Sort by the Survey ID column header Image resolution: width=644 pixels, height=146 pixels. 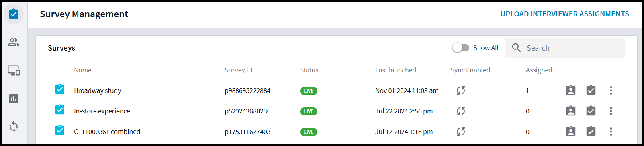coord(239,70)
